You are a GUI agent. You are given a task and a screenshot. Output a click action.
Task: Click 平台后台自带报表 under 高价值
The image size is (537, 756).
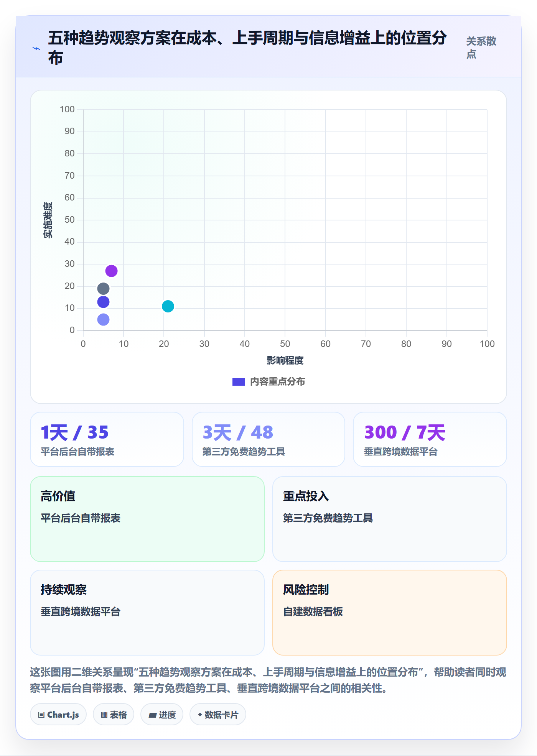(x=81, y=518)
